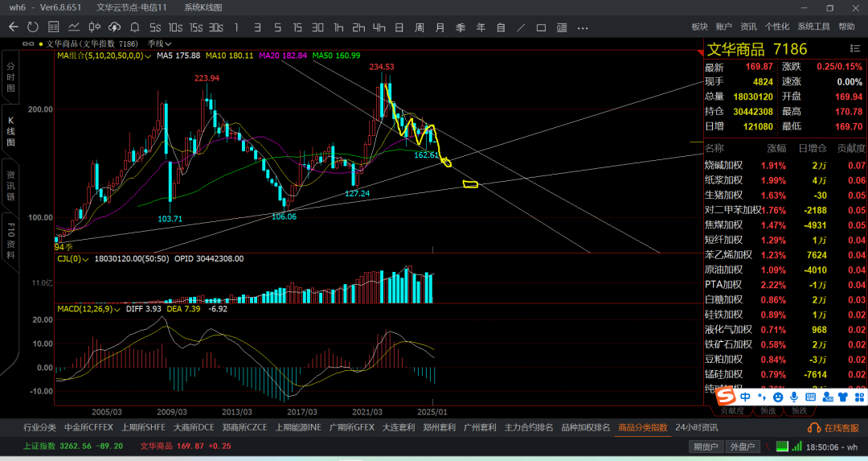Image resolution: width=868 pixels, height=461 pixels.
Task: Open the three-dot more options icon
Action: 583,27
